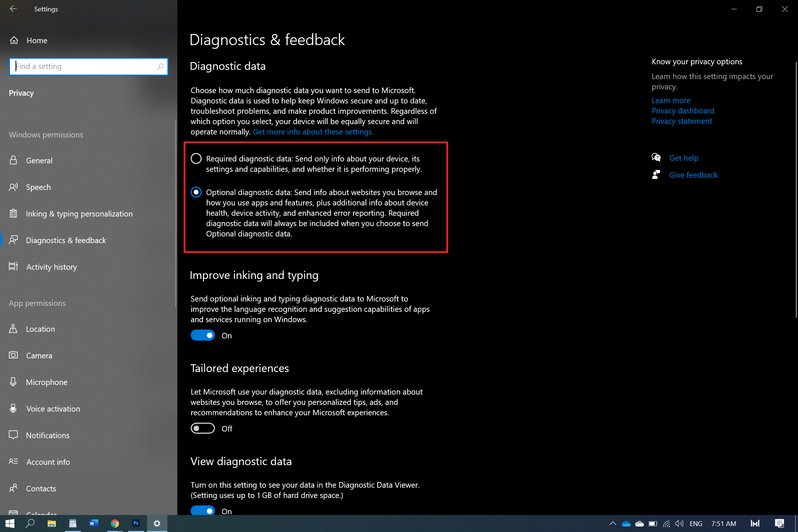Click the Camera icon in sidebar
Image resolution: width=798 pixels, height=532 pixels.
tap(13, 355)
